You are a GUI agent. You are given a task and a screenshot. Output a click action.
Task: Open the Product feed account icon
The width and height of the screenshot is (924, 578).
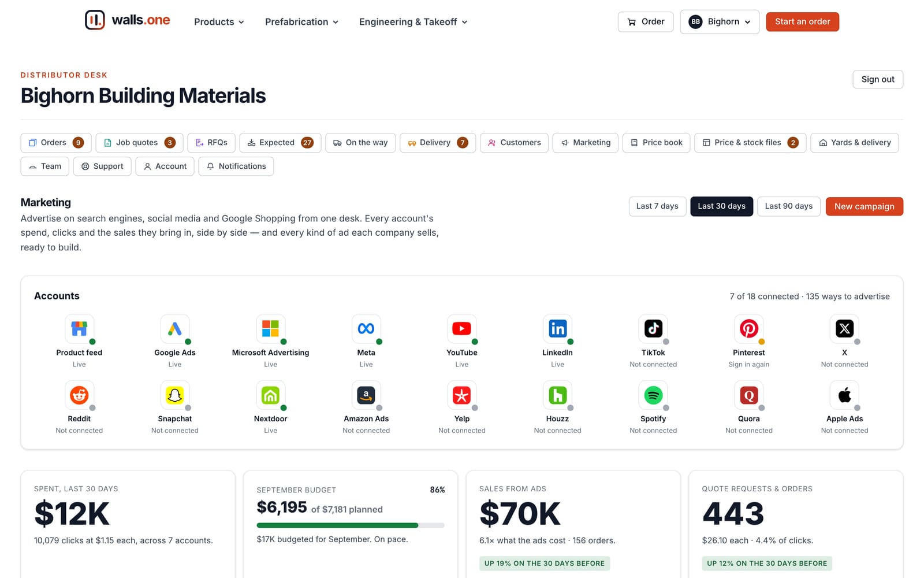[x=79, y=329]
